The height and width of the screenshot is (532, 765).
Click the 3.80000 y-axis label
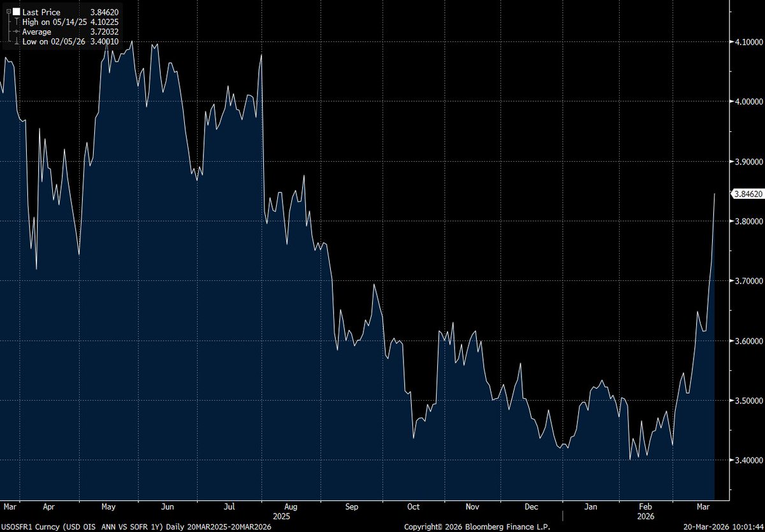pyautogui.click(x=748, y=221)
